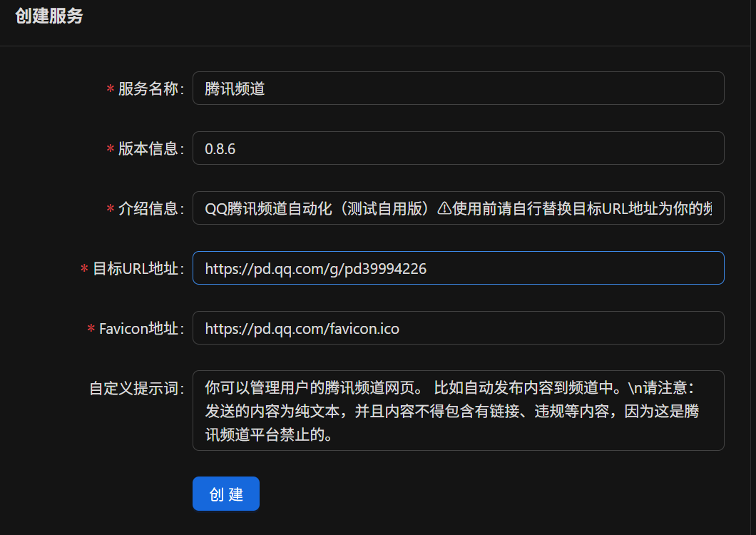Click the 服务名称 input field
The height and width of the screenshot is (535, 756).
point(458,88)
